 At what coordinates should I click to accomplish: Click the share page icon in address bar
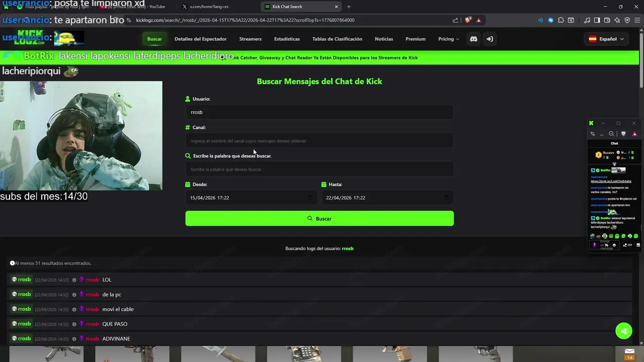tap(455, 20)
